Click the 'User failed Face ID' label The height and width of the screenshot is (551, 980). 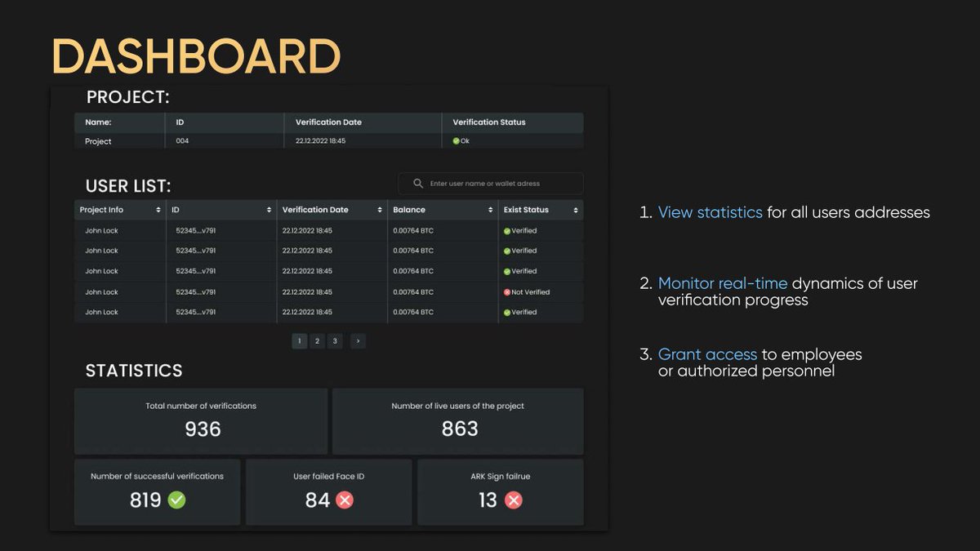coord(329,476)
